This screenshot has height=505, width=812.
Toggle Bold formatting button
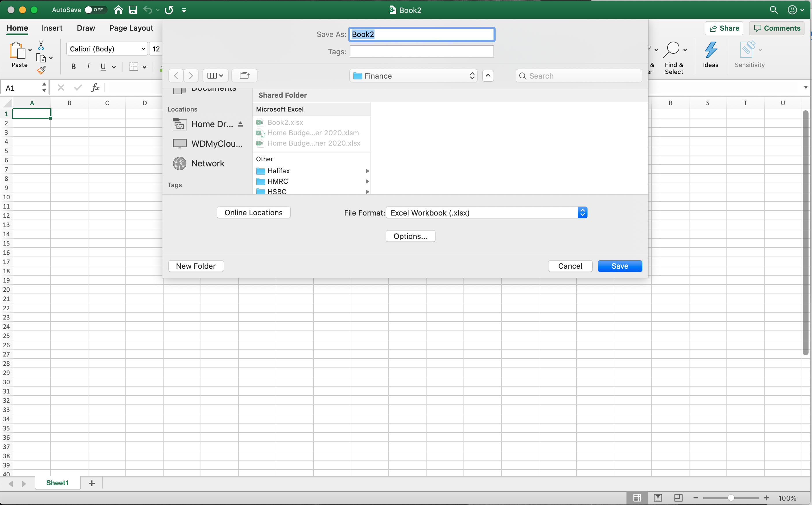tap(73, 67)
